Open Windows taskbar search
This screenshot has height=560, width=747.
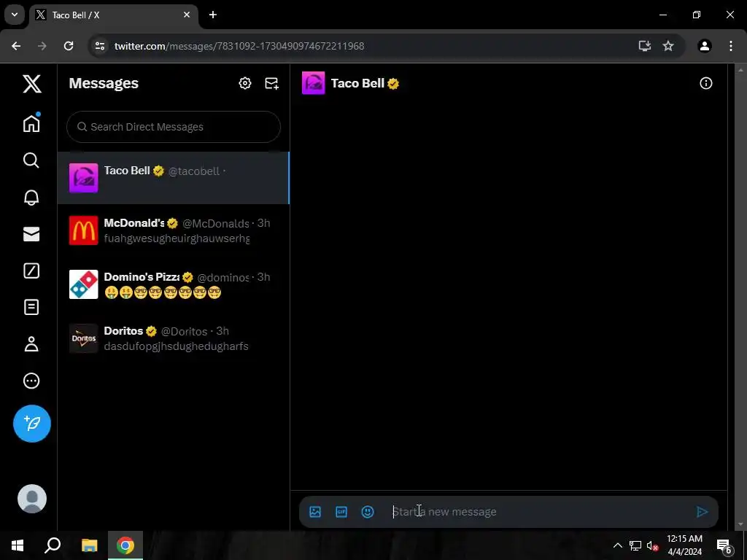[53, 545]
